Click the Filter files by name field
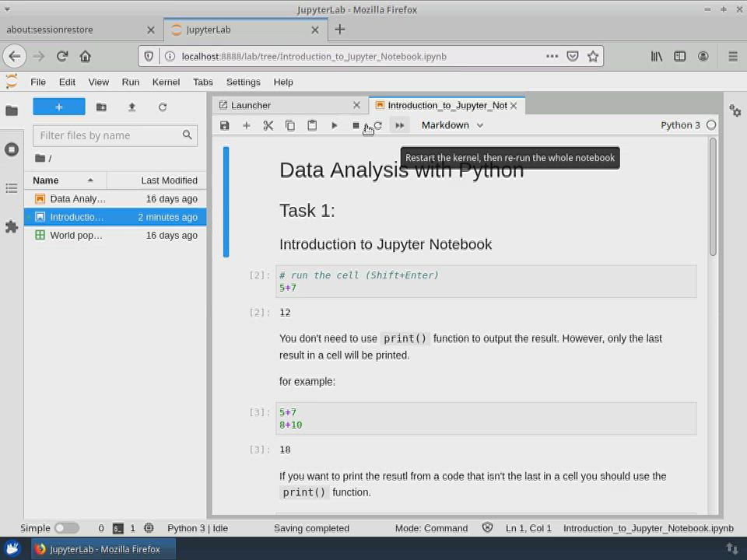This screenshot has height=560, width=747. point(115,135)
